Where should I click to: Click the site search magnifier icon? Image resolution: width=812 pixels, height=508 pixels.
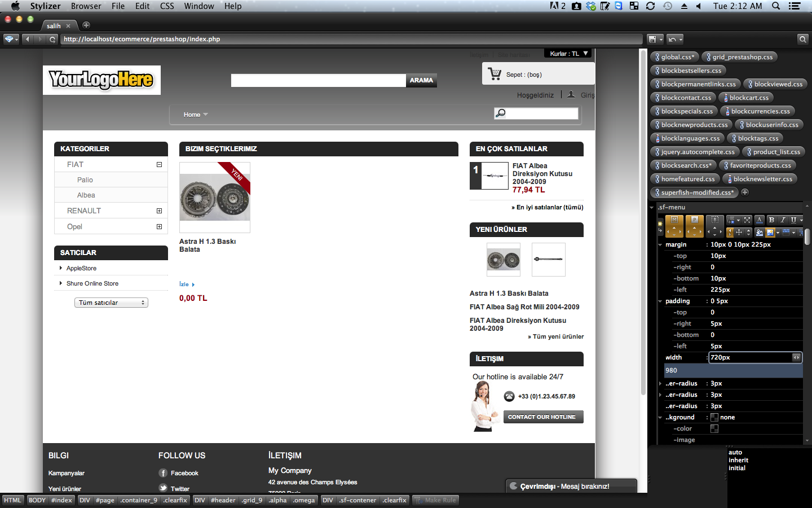click(500, 113)
